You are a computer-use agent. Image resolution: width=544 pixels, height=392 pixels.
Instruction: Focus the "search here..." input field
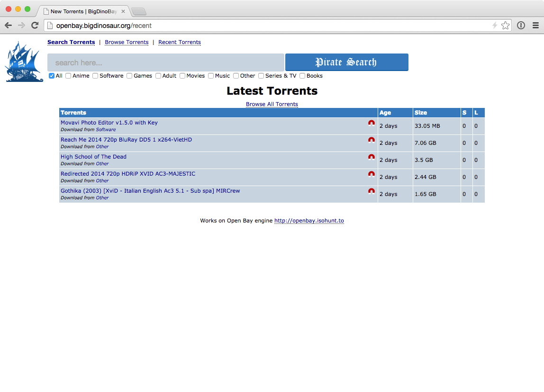point(165,62)
